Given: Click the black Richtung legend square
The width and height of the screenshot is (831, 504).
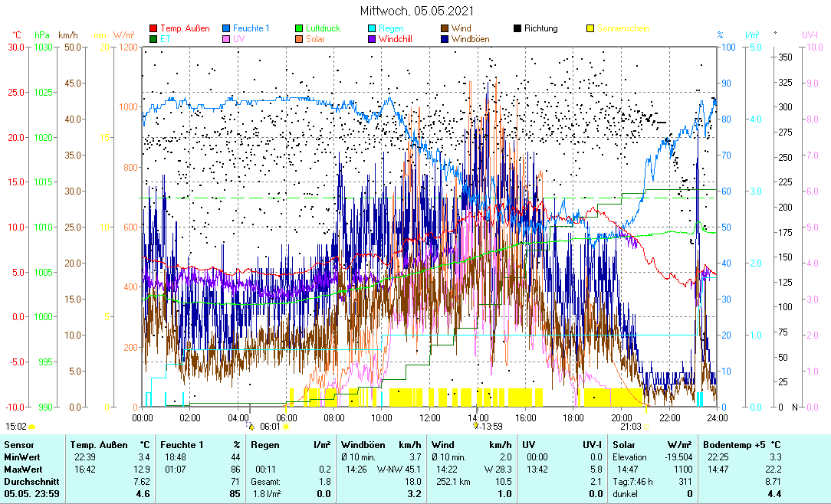Looking at the screenshot, I should [x=517, y=29].
